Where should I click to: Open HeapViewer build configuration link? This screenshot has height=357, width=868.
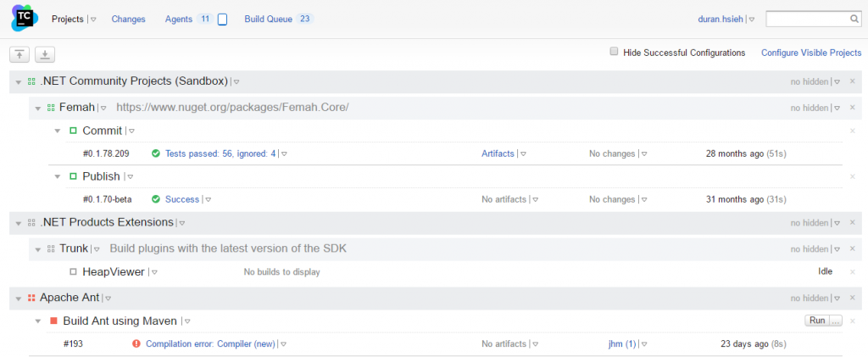114,271
